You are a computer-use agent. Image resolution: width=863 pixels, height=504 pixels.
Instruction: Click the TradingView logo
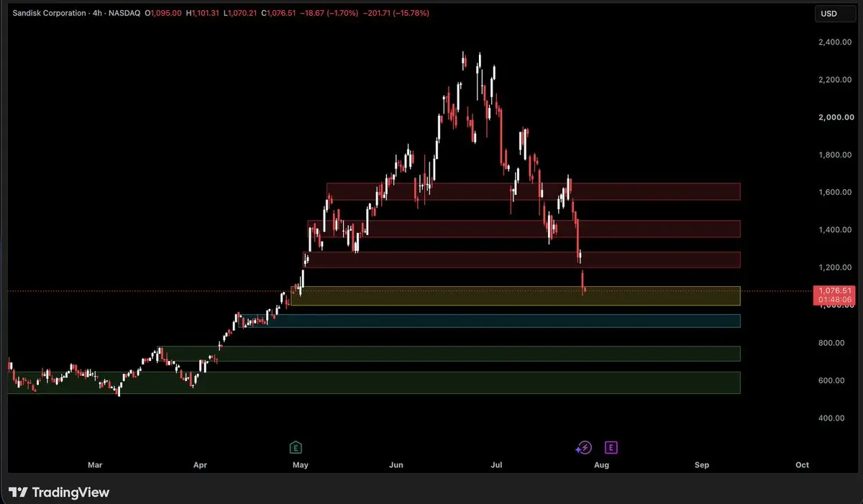59,492
